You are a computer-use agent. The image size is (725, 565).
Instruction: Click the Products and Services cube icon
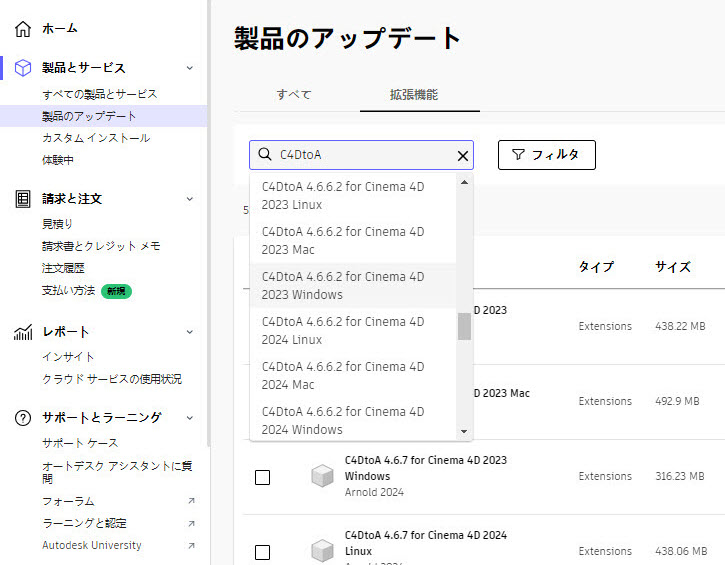pos(23,68)
